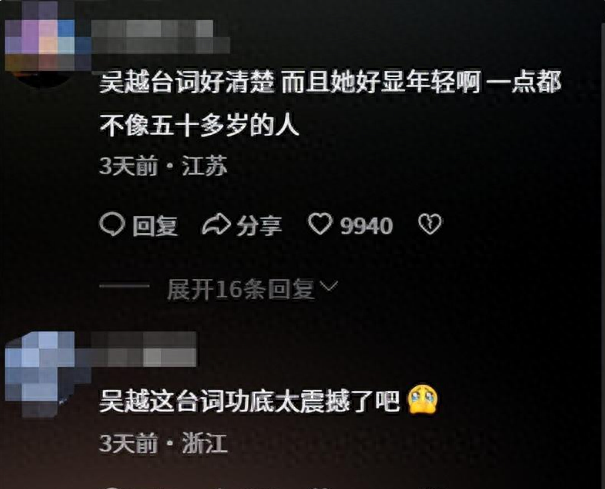This screenshot has width=605, height=489.
Task: Click the chevron beside 展开16条回复
Action: pyautogui.click(x=329, y=287)
